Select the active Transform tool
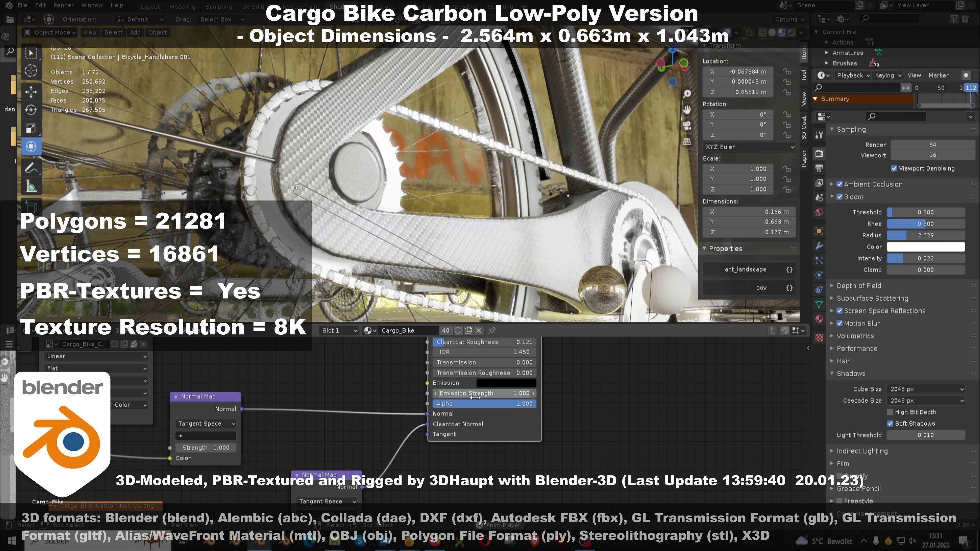This screenshot has width=980, height=551. click(31, 146)
